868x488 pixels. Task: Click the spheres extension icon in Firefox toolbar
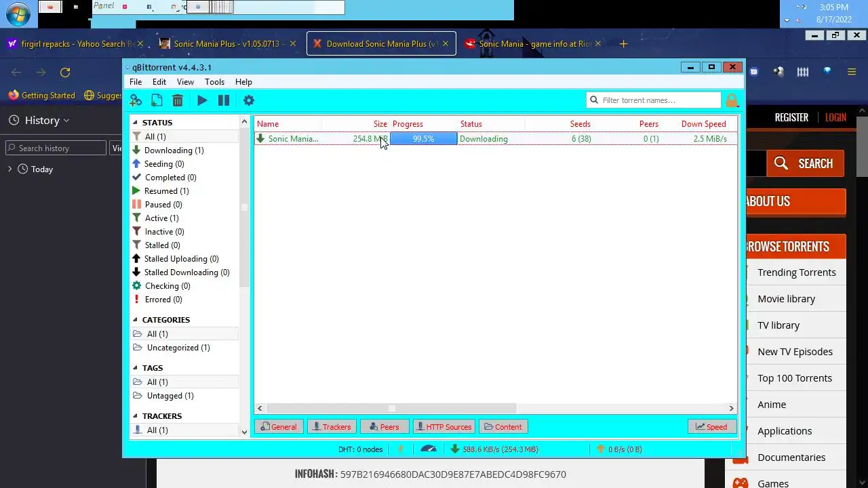coord(778,72)
